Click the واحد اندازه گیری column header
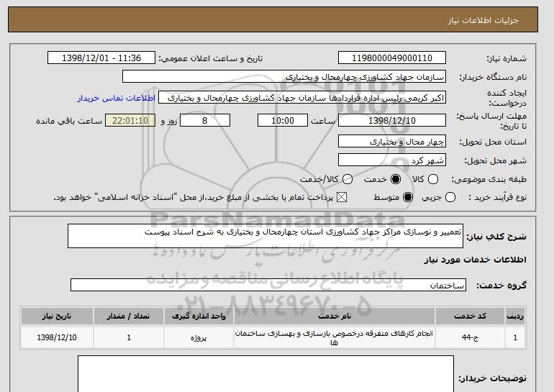Viewport: 554px width, 392px height. [199, 316]
